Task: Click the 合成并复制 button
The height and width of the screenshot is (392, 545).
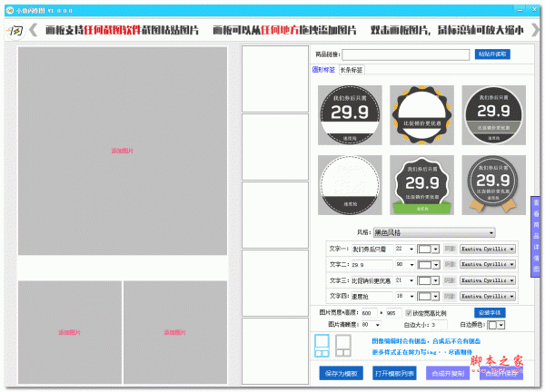Action: (448, 373)
